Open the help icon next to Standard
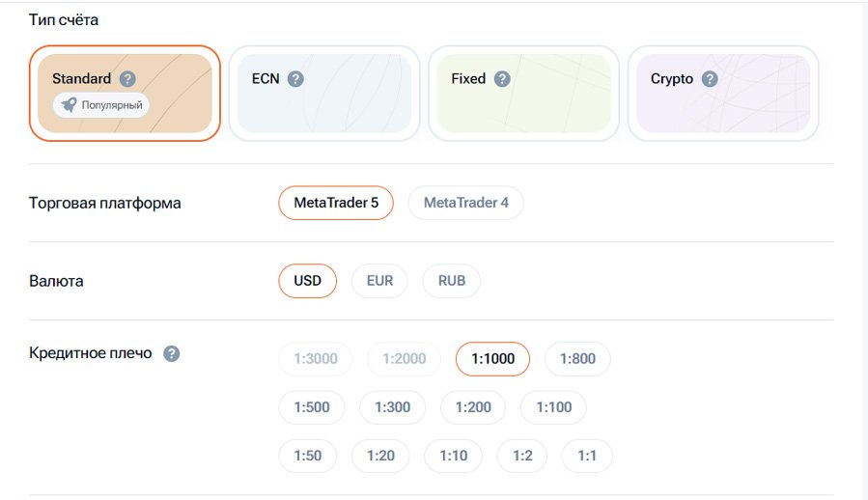The width and height of the screenshot is (868, 500). 127,78
